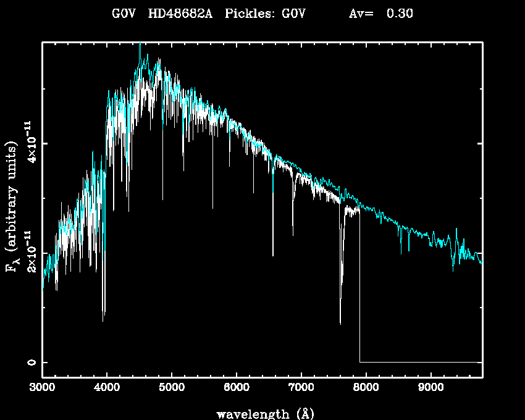The width and height of the screenshot is (525, 420).
Task: Click the flat zero-flux white line beyond 8000 Å
Action: [420, 362]
